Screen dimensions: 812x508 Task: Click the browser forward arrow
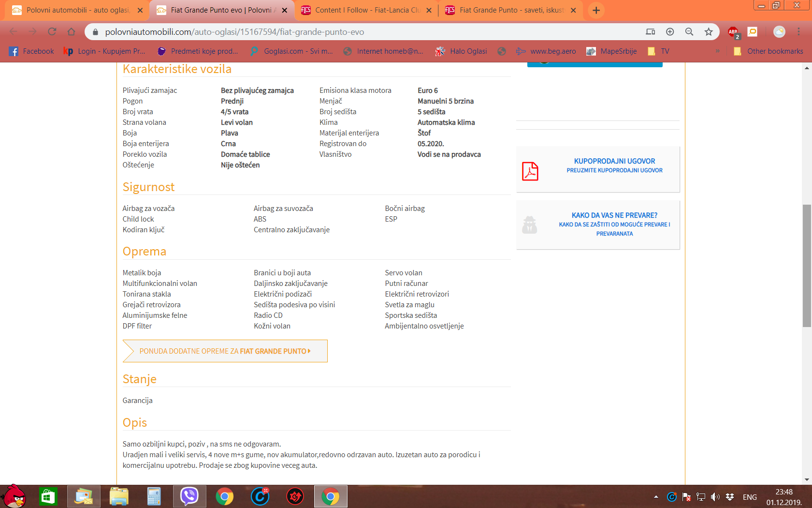[33, 31]
